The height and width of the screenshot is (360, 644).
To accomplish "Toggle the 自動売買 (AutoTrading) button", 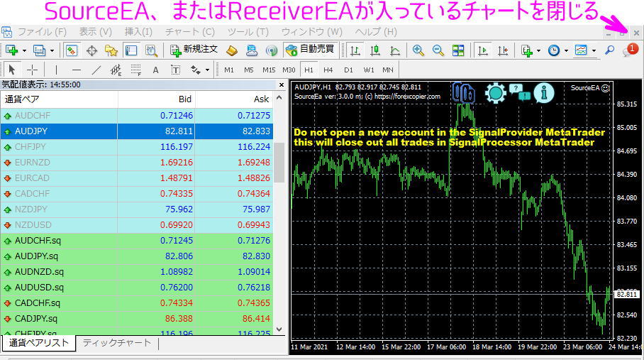I will tap(309, 50).
